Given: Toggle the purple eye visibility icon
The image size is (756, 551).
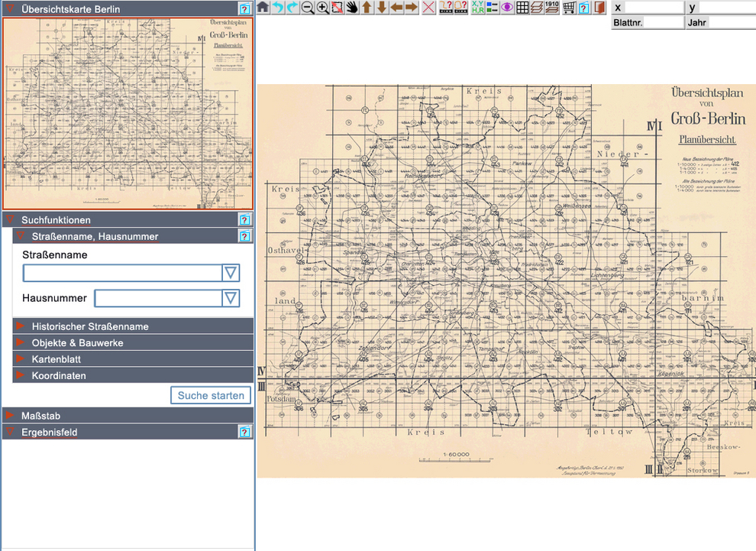Looking at the screenshot, I should (x=507, y=7).
